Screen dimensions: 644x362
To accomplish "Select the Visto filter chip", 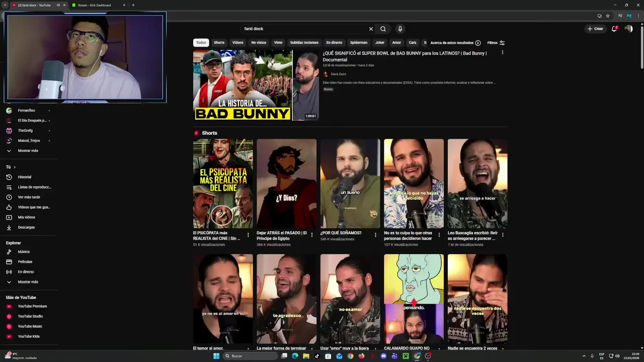I will tap(278, 43).
